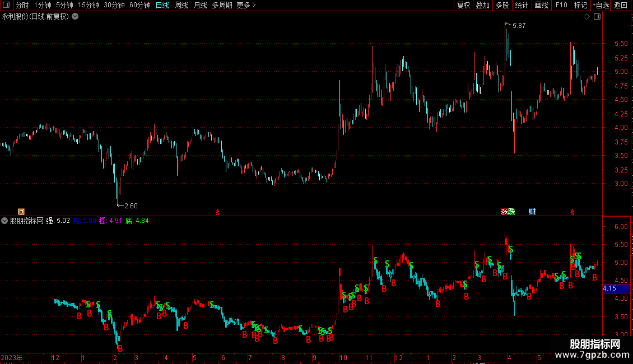Switch to 月线 monthly chart

[x=200, y=5]
